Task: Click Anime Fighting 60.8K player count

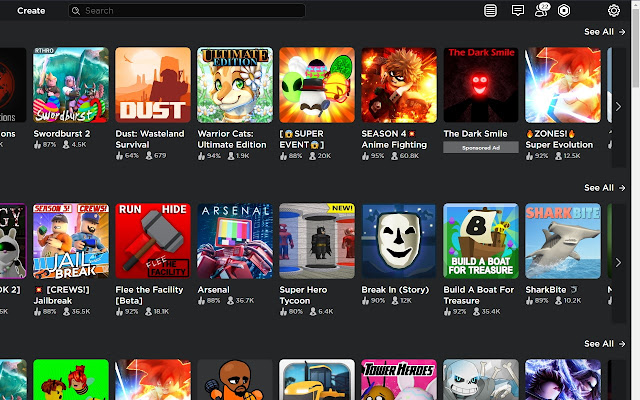Action: [405, 156]
